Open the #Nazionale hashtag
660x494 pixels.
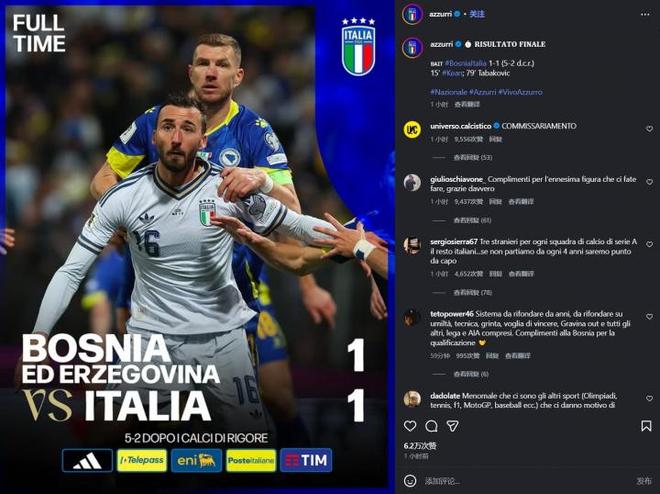[x=449, y=92]
